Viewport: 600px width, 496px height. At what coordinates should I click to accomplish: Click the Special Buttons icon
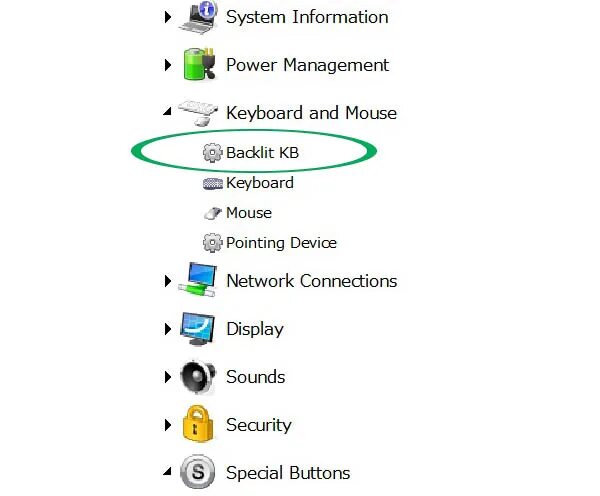pyautogui.click(x=197, y=473)
